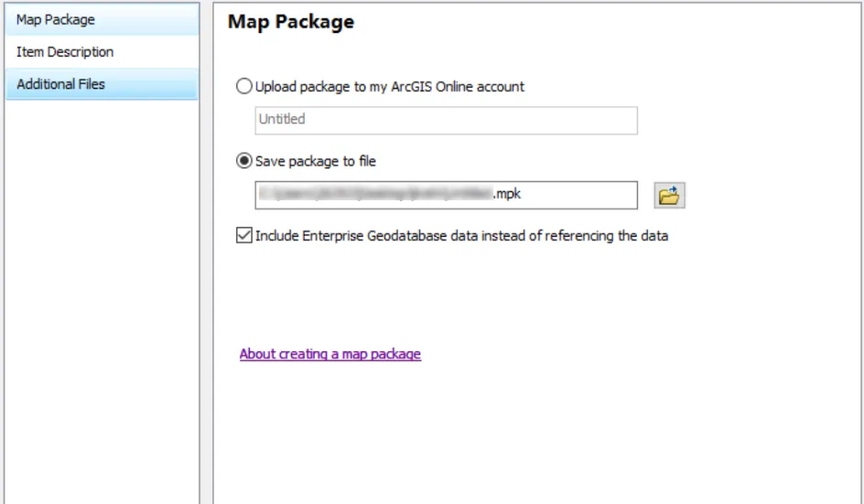Image resolution: width=864 pixels, height=504 pixels.
Task: Click the .mpk extension in the path field
Action: pyautogui.click(x=507, y=194)
